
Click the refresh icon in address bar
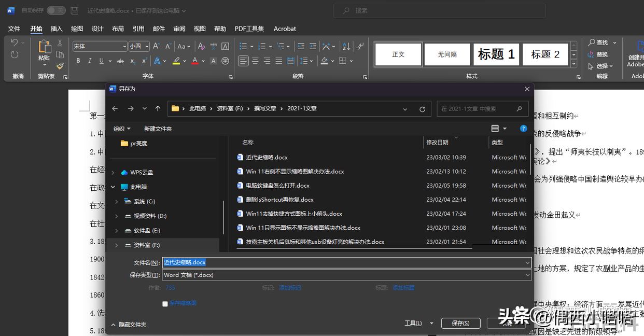[422, 109]
